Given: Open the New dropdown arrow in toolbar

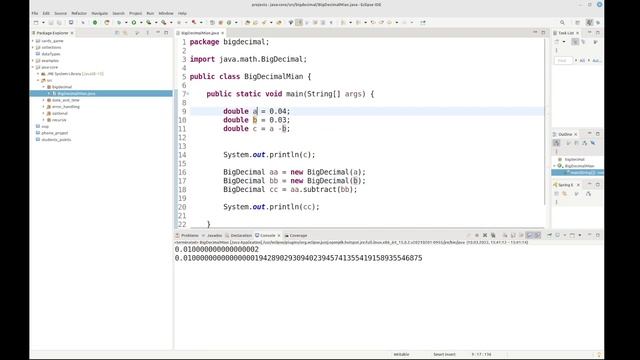Looking at the screenshot, I should pyautogui.click(x=43, y=22).
